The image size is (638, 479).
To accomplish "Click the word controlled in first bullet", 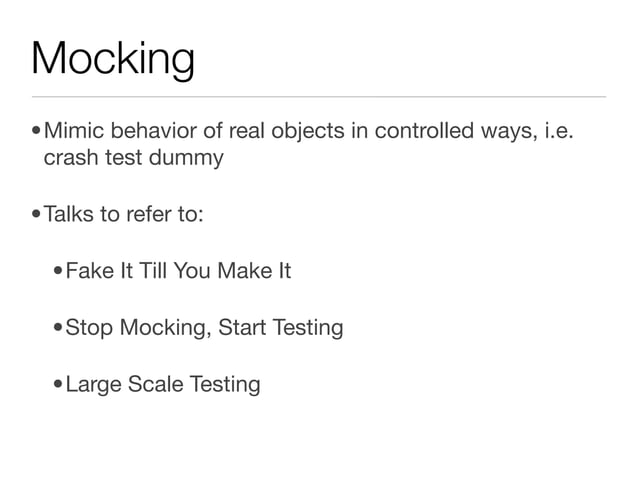I will [424, 131].
